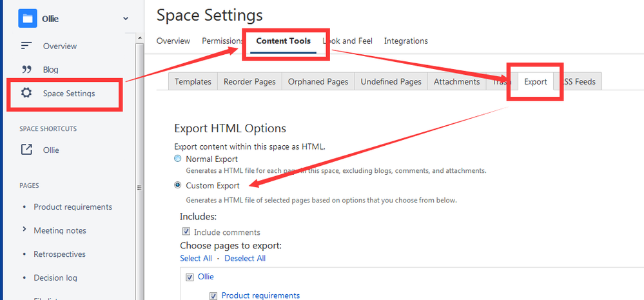Click the blue Ollie space folder icon

[28, 19]
